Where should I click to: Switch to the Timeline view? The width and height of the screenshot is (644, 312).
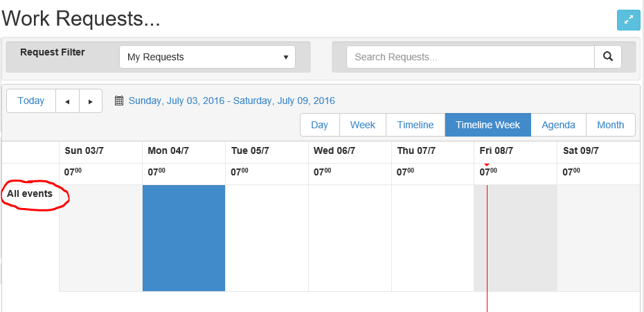click(x=415, y=125)
